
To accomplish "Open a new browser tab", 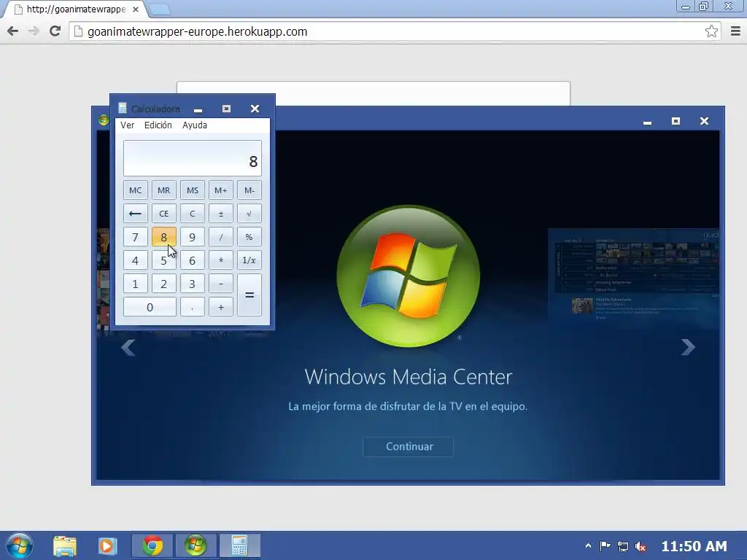I will tap(159, 9).
